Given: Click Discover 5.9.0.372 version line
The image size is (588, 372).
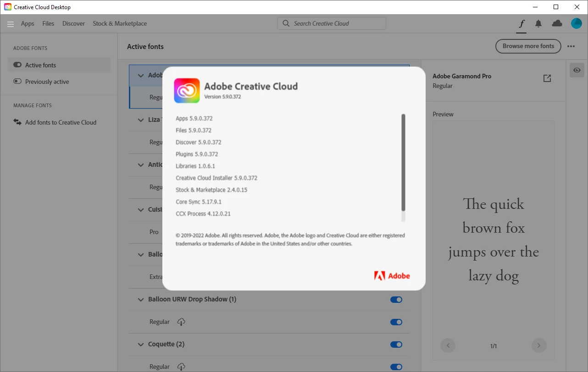Looking at the screenshot, I should (x=199, y=142).
